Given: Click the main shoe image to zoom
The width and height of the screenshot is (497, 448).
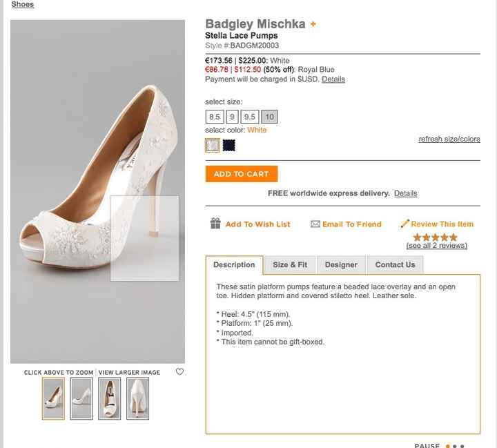Looking at the screenshot, I should 97,191.
